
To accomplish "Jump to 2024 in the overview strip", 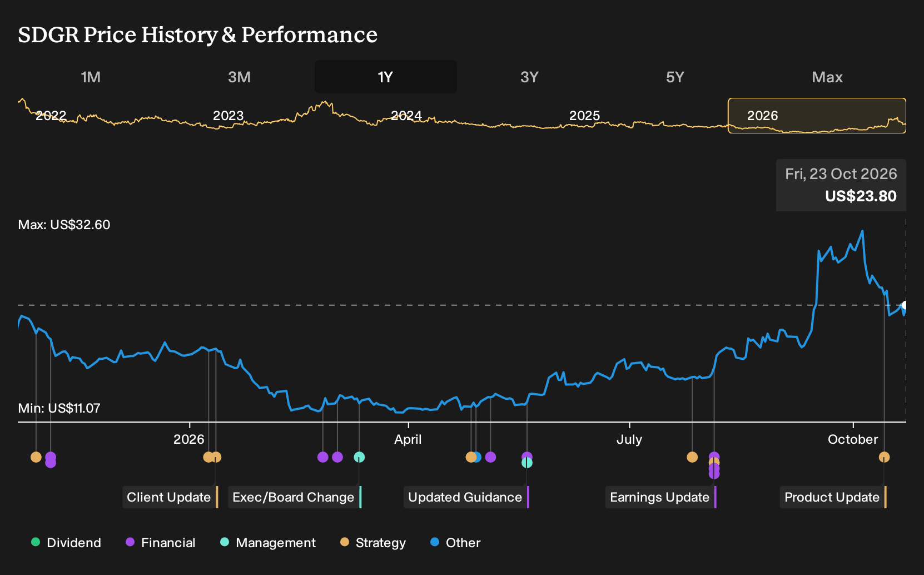I will coord(406,116).
